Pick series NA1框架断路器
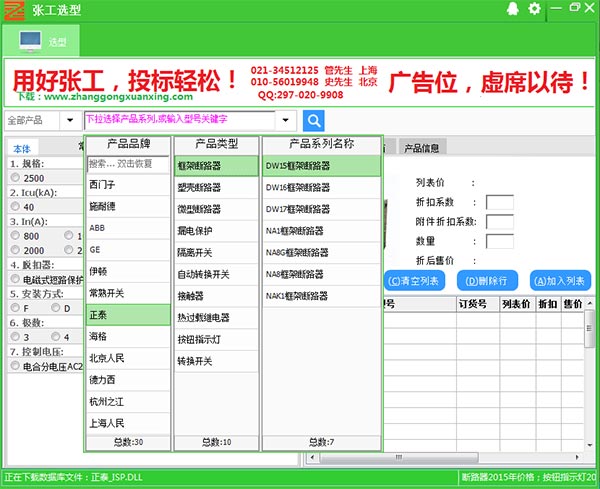This screenshot has height=489, width=600. pyautogui.click(x=321, y=231)
